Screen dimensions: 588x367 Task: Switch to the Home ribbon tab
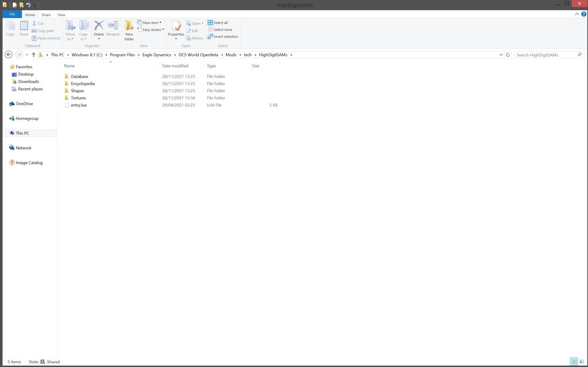point(30,15)
